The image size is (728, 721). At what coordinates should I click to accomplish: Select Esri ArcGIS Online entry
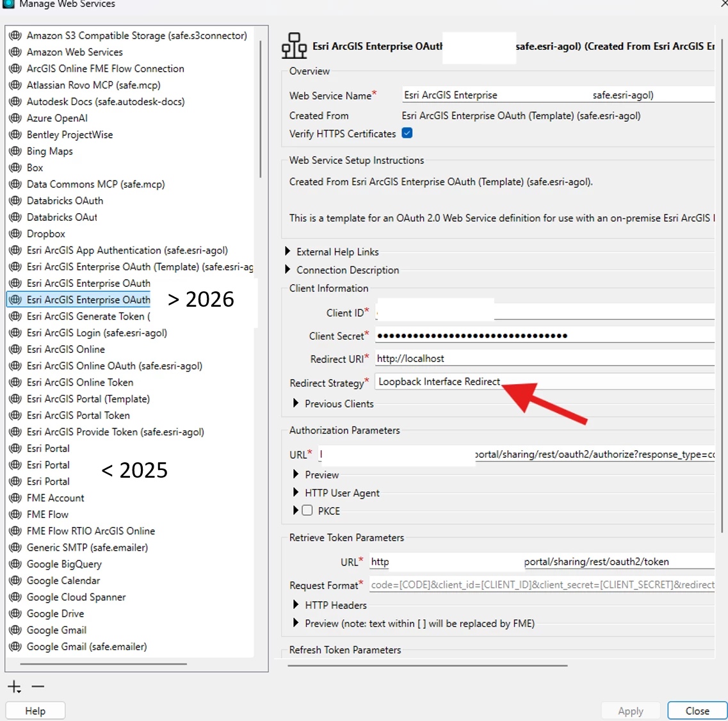pos(65,349)
